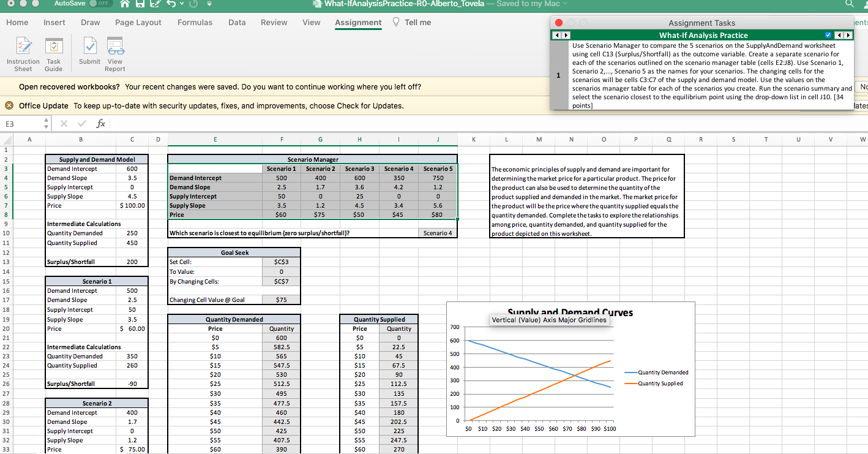Open the Data tab
This screenshot has width=868, height=454.
click(237, 23)
